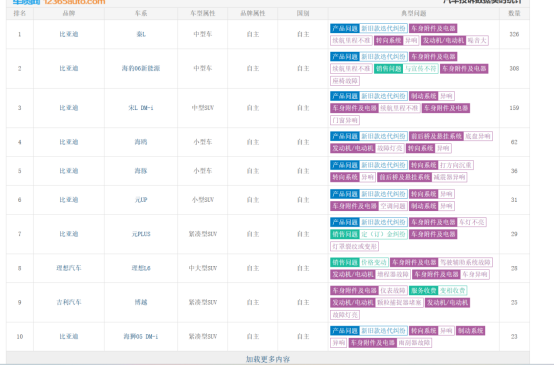Click 前后桥及悬挂系统 底盘异响 tag
Viewport: 554px width, 366px height.
[x=451, y=136]
